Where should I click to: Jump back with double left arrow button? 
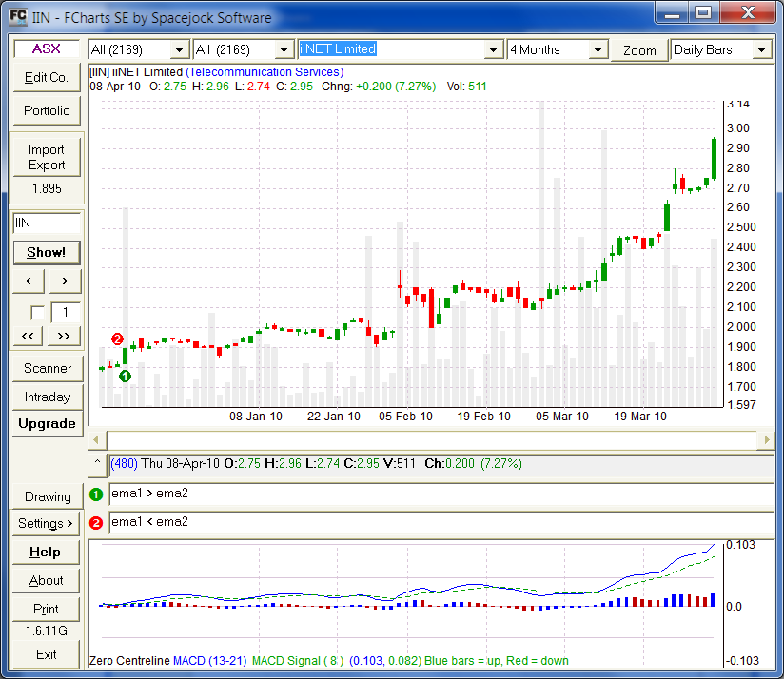(x=28, y=336)
